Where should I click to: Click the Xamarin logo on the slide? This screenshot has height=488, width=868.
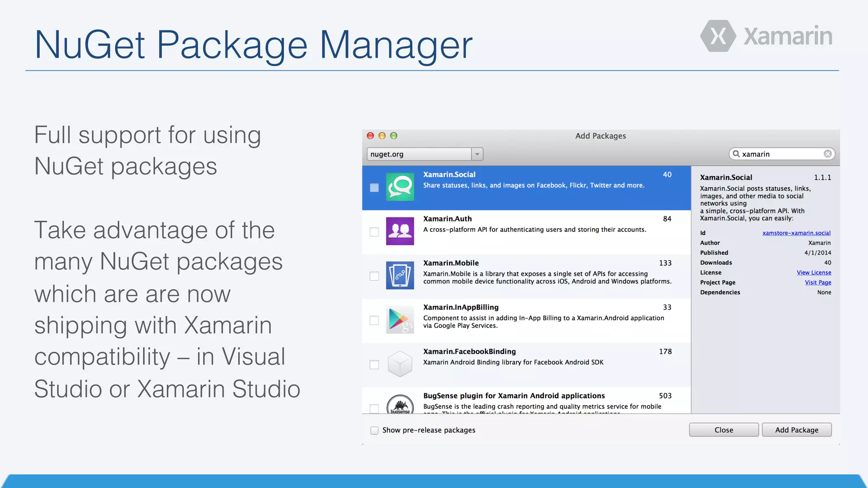click(766, 36)
